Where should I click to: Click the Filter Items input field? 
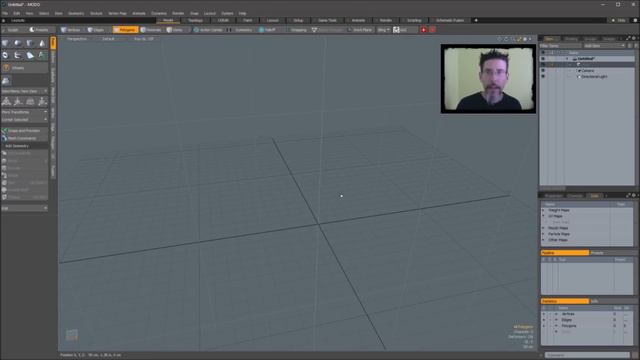pos(561,46)
